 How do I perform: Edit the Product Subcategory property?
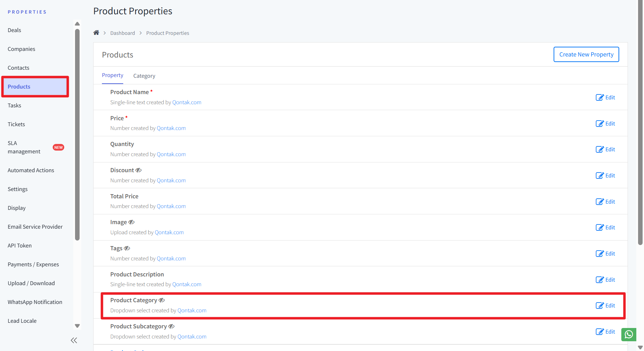click(605, 331)
